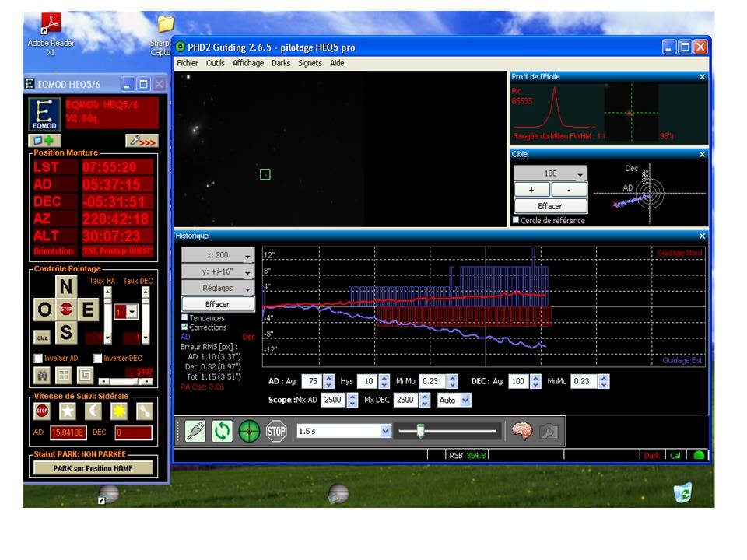Image resolution: width=747 pixels, height=560 pixels.
Task: Stop slewing with center STOP pad button
Action: (66, 310)
